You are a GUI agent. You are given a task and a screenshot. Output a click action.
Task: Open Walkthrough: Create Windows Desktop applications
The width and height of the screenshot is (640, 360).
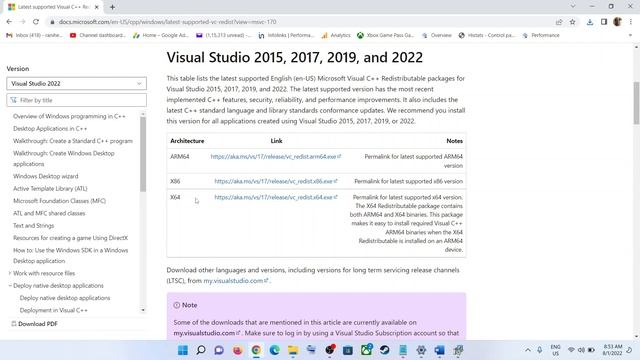[x=64, y=158]
